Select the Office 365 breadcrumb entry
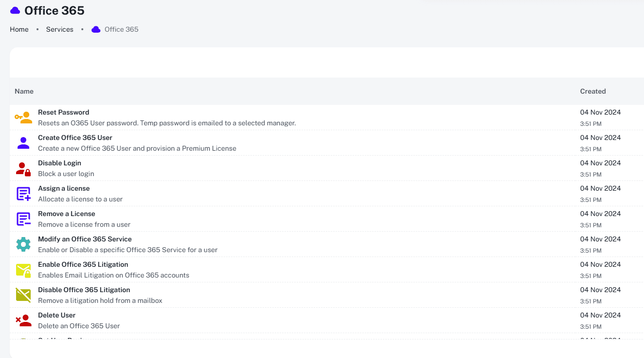The height and width of the screenshot is (358, 644). pos(121,29)
